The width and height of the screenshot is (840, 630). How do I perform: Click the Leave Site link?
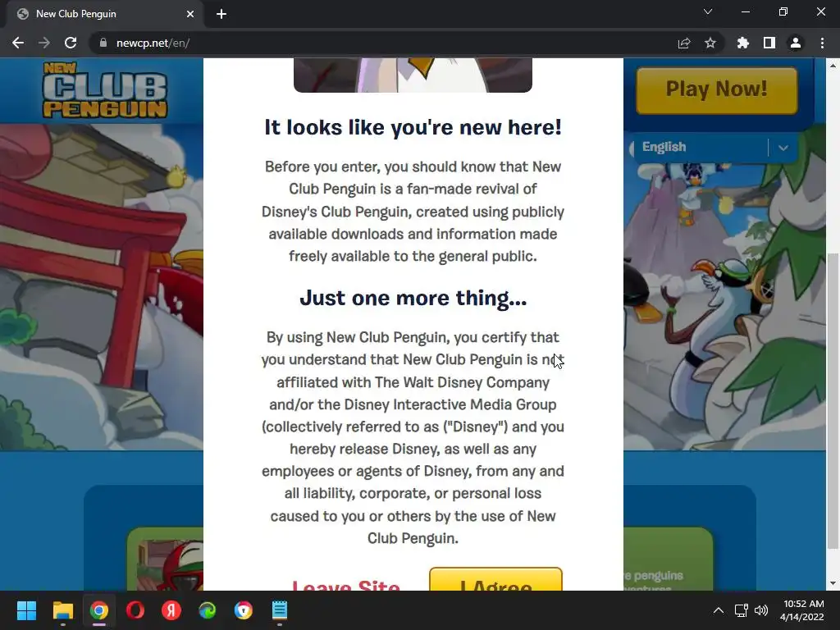click(345, 584)
